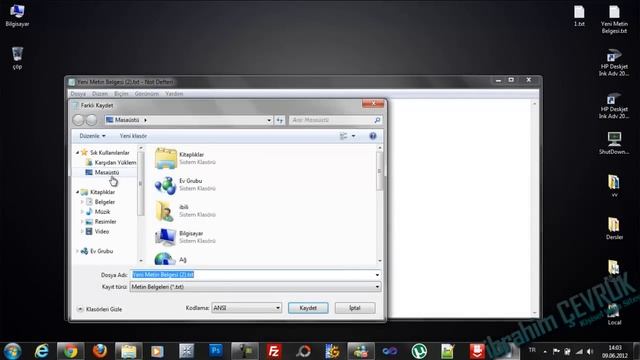Viewport: 640px width, 360px height.
Task: Click Yeni klasör button
Action: pos(133,136)
